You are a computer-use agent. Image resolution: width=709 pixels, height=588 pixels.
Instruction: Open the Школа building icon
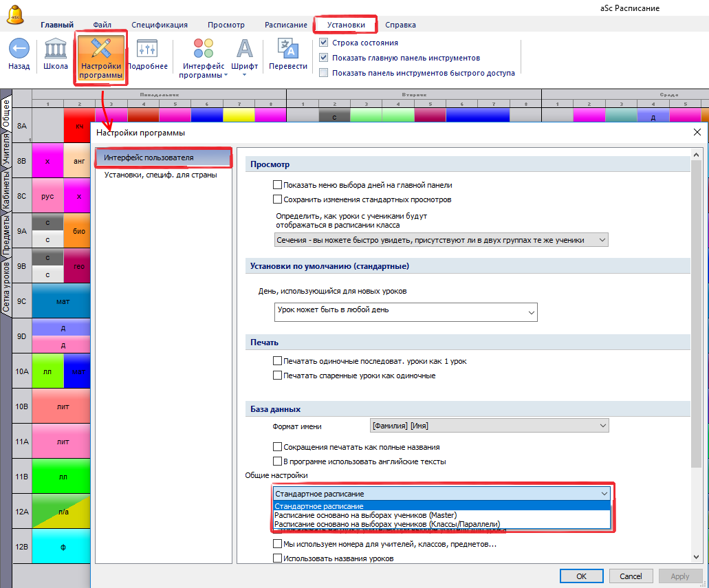click(x=55, y=49)
